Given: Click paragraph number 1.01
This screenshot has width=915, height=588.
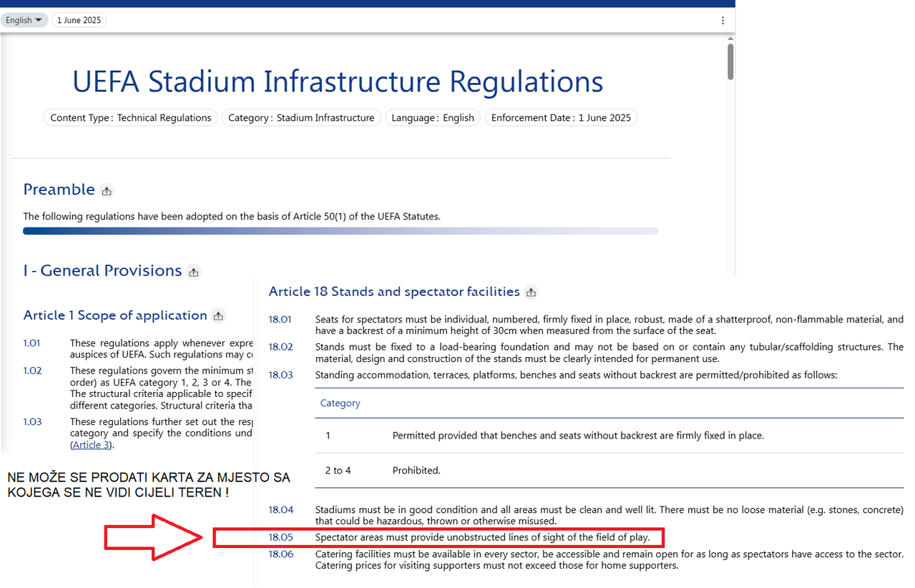Looking at the screenshot, I should pyautogui.click(x=32, y=343).
